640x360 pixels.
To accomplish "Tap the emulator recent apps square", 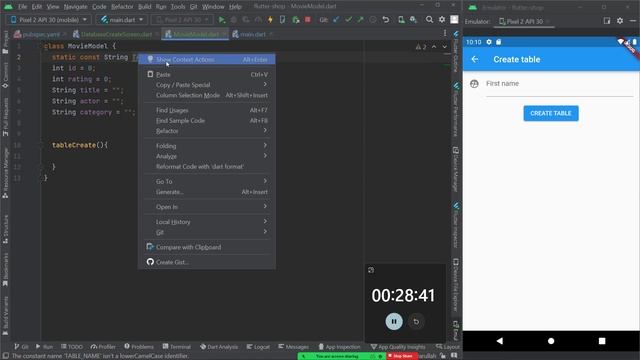I will [x=602, y=341].
